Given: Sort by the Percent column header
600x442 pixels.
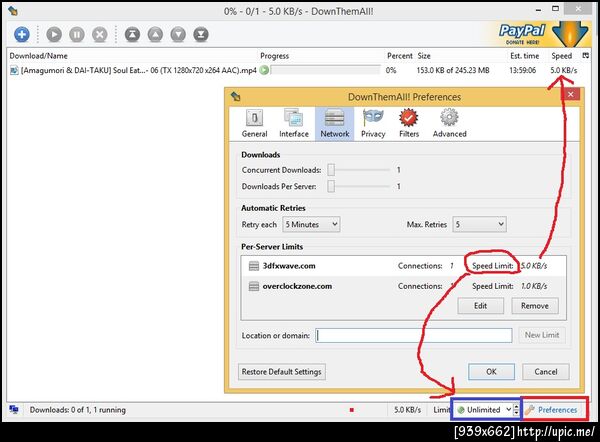Looking at the screenshot, I should click(400, 56).
